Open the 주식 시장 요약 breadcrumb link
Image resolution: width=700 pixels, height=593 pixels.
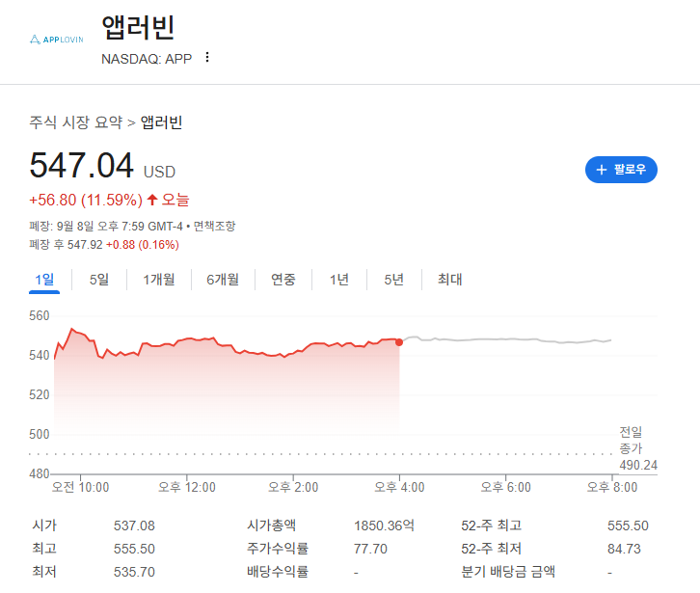76,122
